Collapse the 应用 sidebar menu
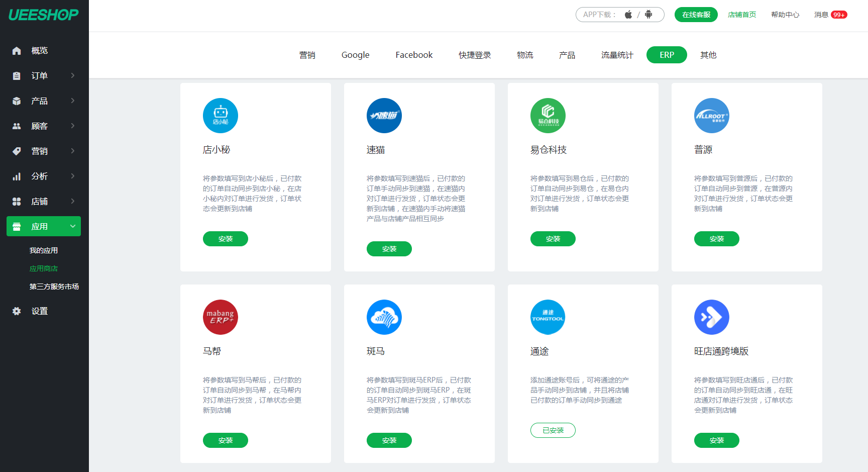 (x=43, y=226)
